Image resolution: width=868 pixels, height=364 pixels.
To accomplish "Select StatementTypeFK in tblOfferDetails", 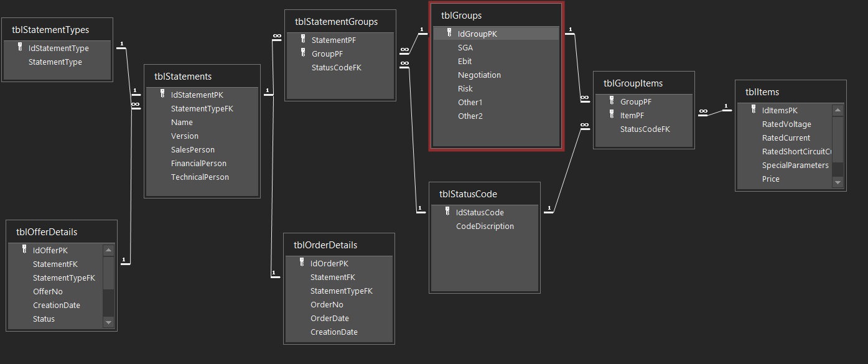I will pyautogui.click(x=63, y=278).
